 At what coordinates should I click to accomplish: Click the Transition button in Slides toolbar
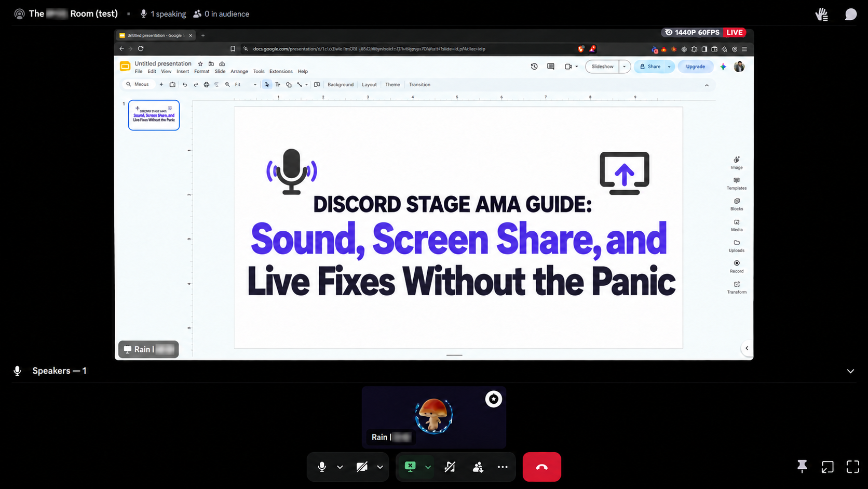[x=419, y=85]
